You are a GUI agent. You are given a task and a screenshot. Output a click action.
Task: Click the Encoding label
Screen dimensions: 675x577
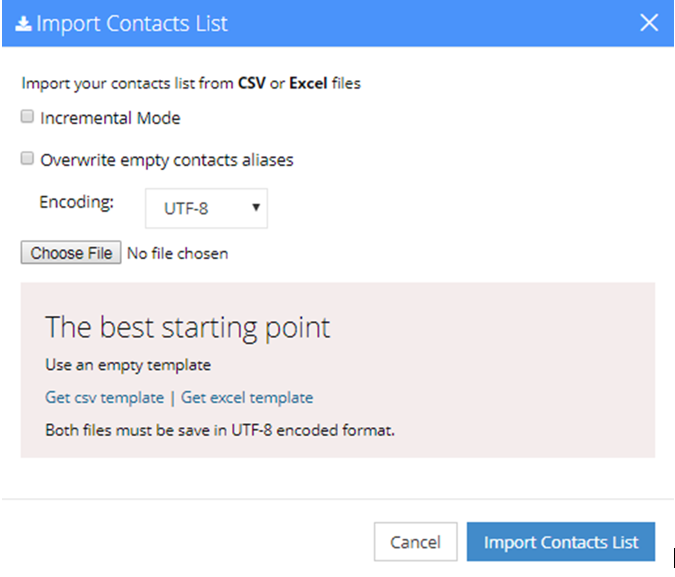(77, 201)
